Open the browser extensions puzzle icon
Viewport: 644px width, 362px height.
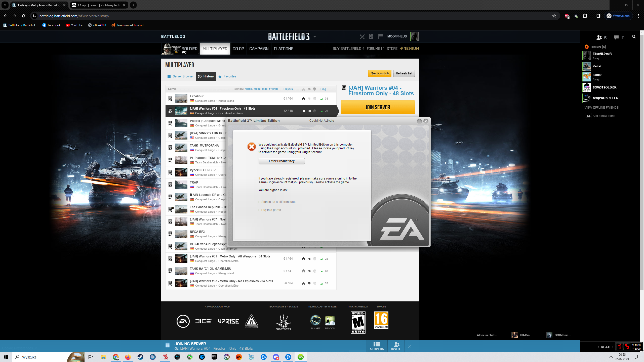585,16
